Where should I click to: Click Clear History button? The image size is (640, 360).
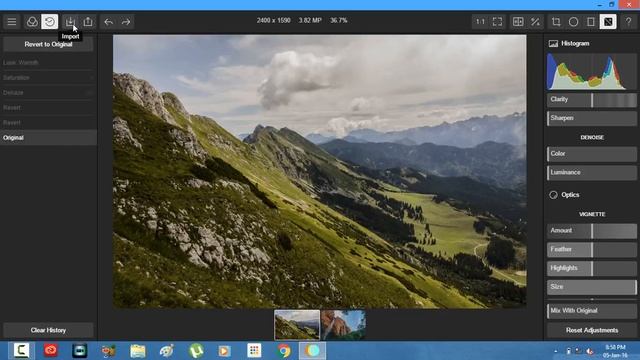coord(48,330)
